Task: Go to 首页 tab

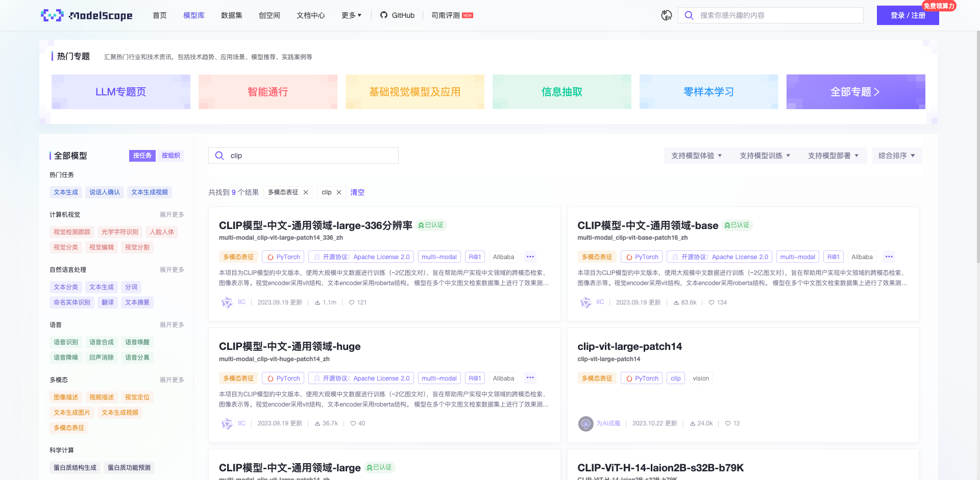Action: [x=160, y=15]
